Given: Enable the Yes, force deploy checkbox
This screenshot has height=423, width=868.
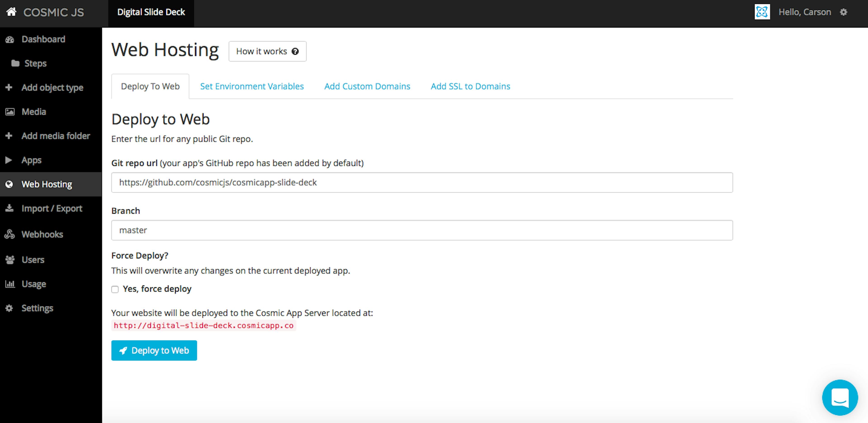Looking at the screenshot, I should tap(115, 289).
